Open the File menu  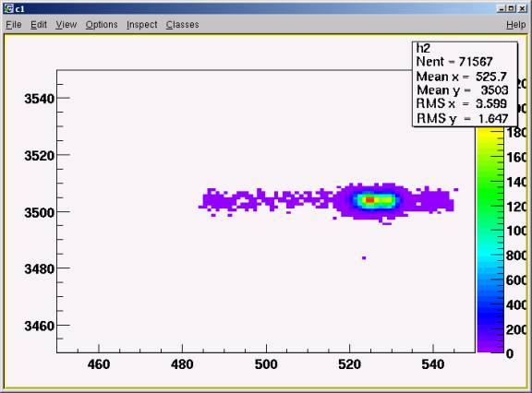tap(14, 25)
